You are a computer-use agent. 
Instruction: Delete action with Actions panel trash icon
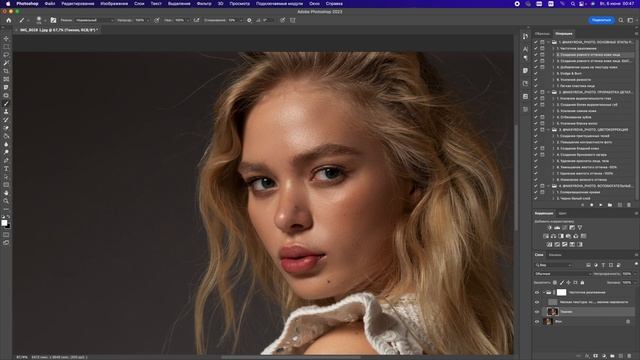[629, 205]
